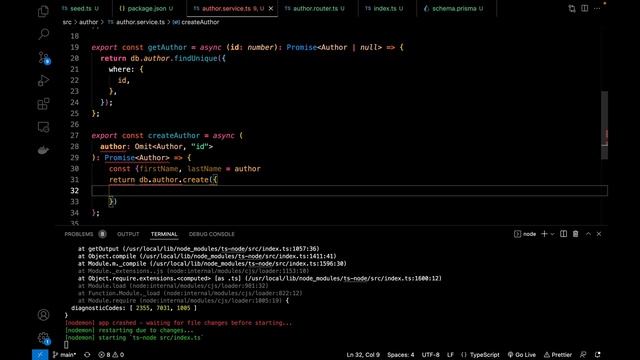
Task: Open the Extensions view
Action: click(43, 104)
